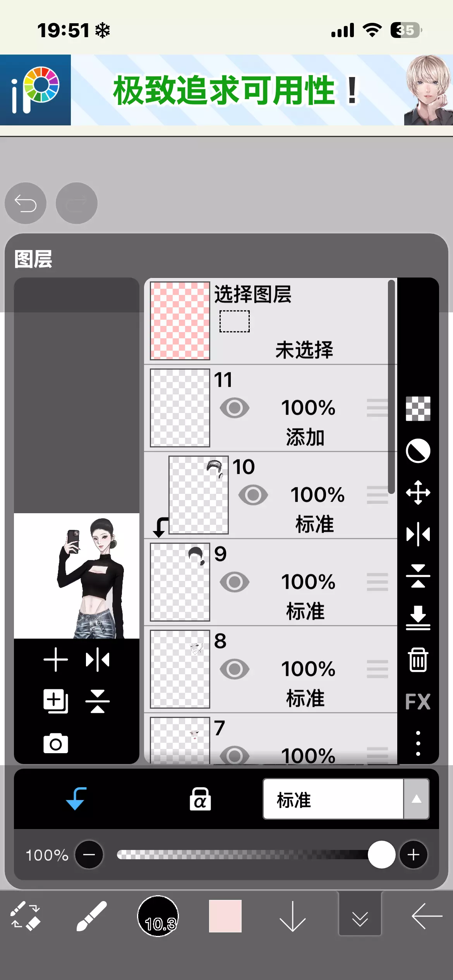Viewport: 453px width, 980px height.
Task: Collapse panel with double chevron down button
Action: (360, 916)
